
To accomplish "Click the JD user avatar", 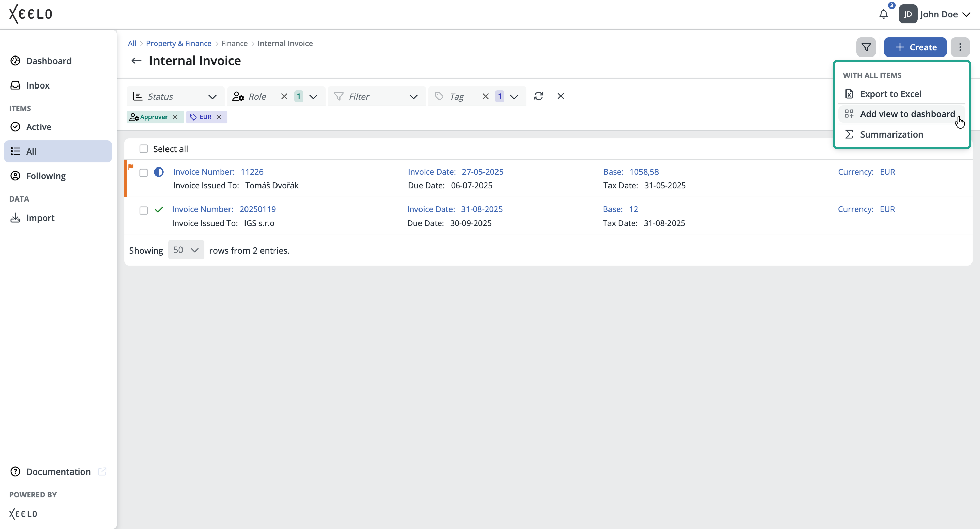I will [x=908, y=14].
